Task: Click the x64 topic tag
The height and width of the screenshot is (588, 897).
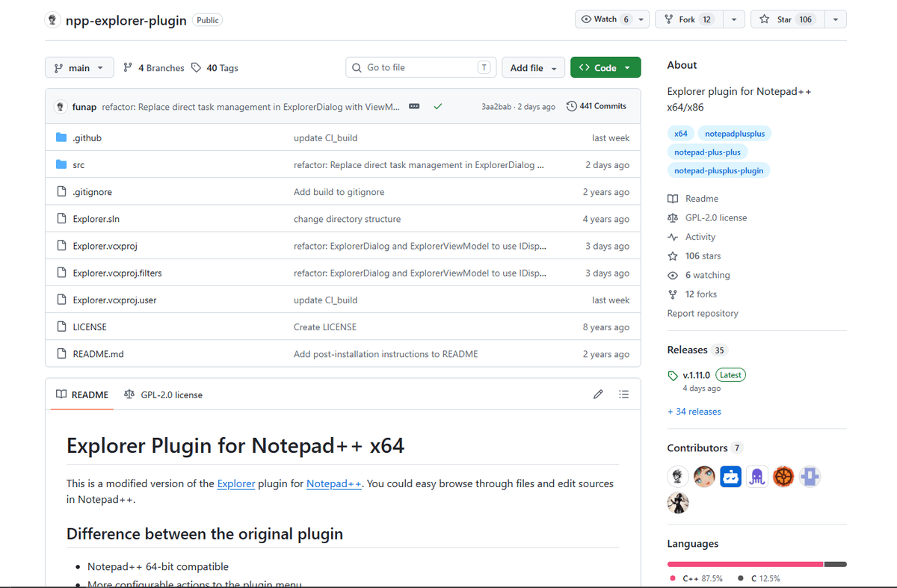Action: [681, 134]
